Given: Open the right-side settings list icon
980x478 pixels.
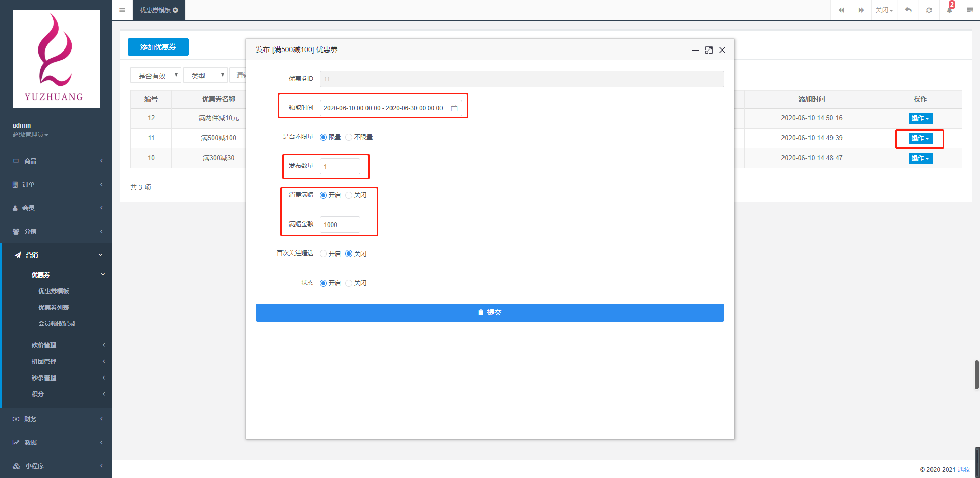Looking at the screenshot, I should click(970, 10).
